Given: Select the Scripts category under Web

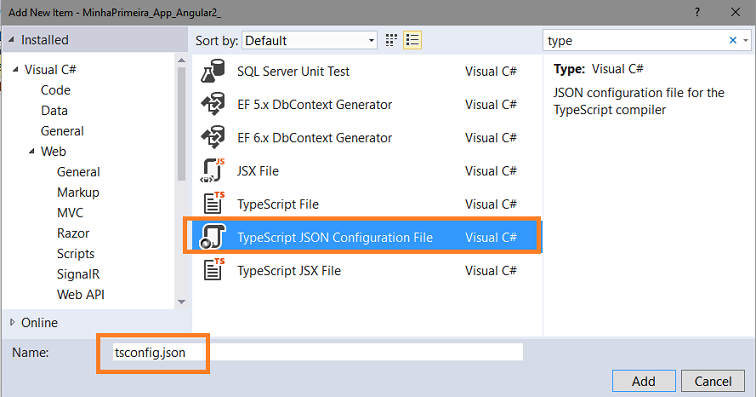Looking at the screenshot, I should coord(76,254).
